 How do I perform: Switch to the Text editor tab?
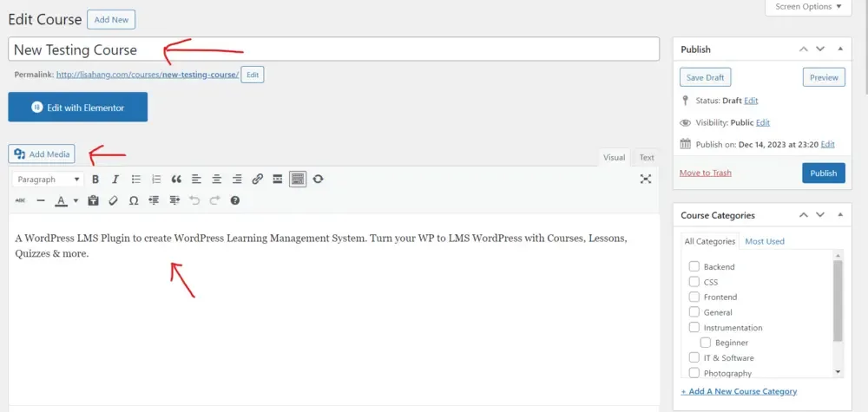coord(647,157)
